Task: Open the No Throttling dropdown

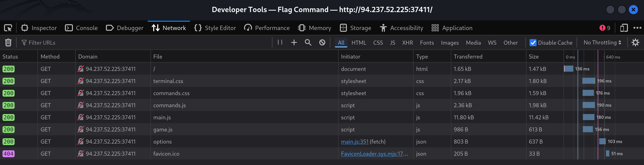Action: 602,43
